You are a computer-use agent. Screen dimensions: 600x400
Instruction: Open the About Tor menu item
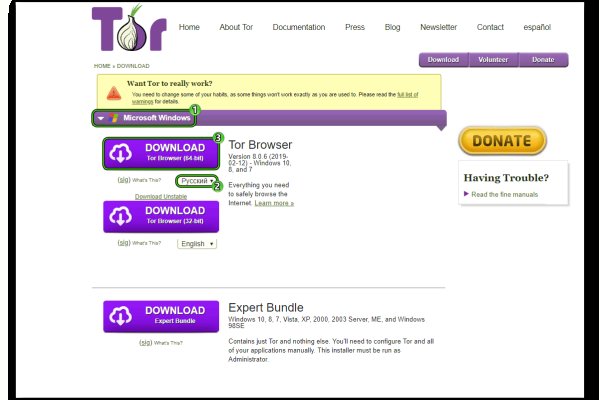tap(236, 27)
